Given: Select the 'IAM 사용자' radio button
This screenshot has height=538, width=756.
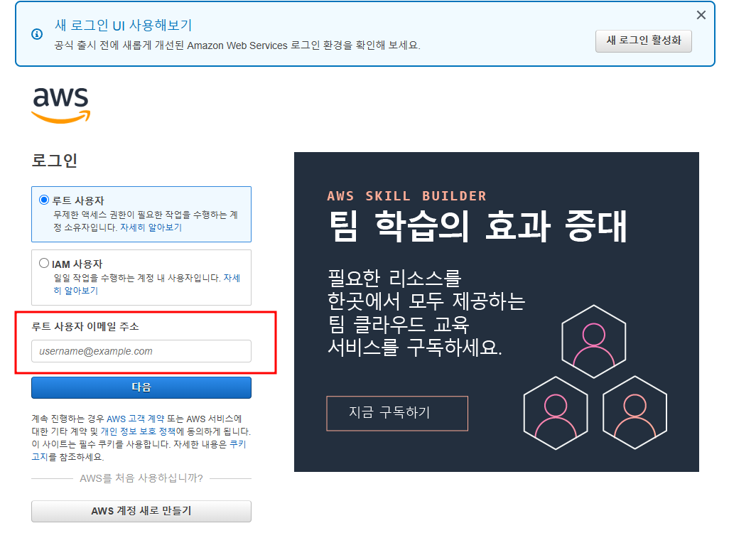Looking at the screenshot, I should click(x=44, y=263).
